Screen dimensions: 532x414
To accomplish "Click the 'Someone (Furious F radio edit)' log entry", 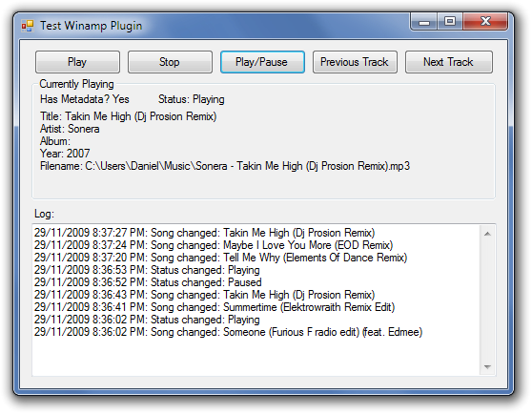I will pyautogui.click(x=228, y=332).
